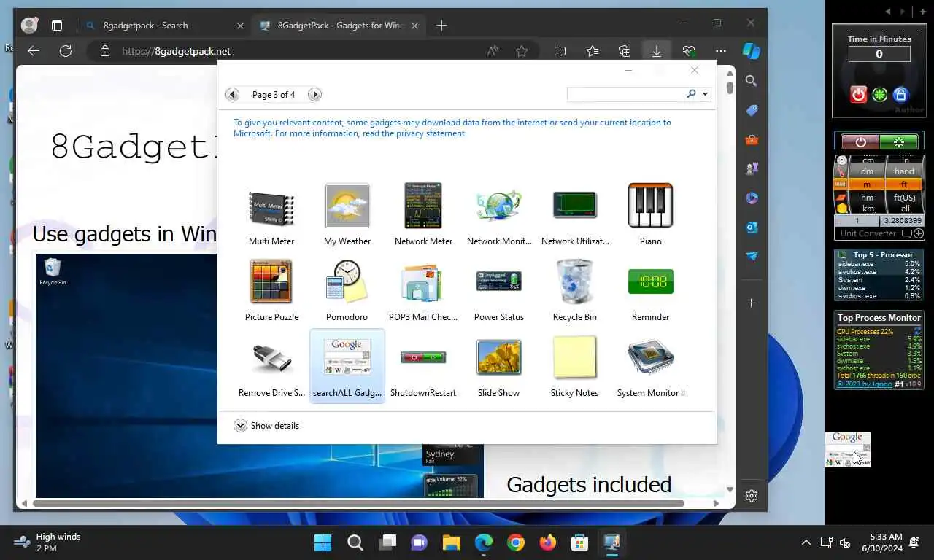
Task: Go to next gadget gallery page
Action: [314, 94]
